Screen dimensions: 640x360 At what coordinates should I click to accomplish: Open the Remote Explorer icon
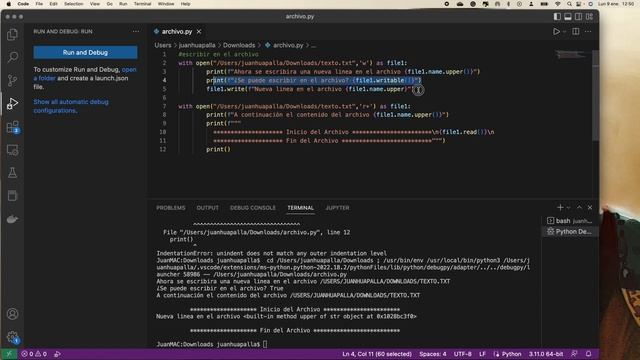pyautogui.click(x=12, y=150)
